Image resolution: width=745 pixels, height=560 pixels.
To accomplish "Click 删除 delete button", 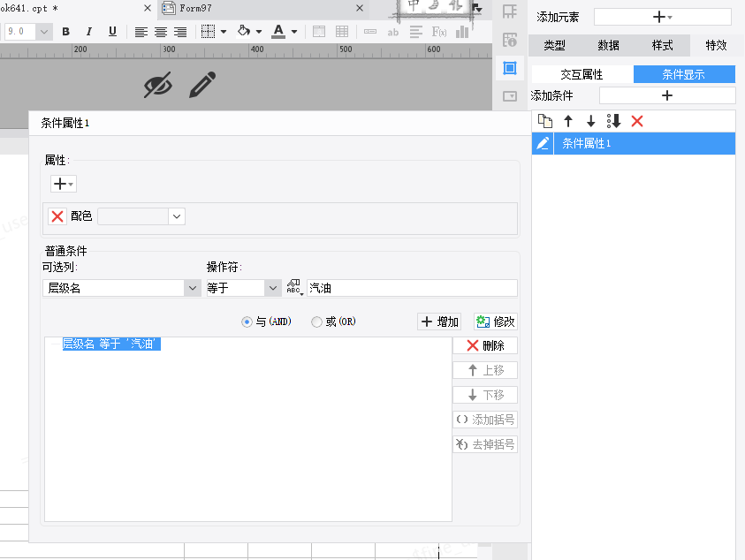I will tap(485, 345).
